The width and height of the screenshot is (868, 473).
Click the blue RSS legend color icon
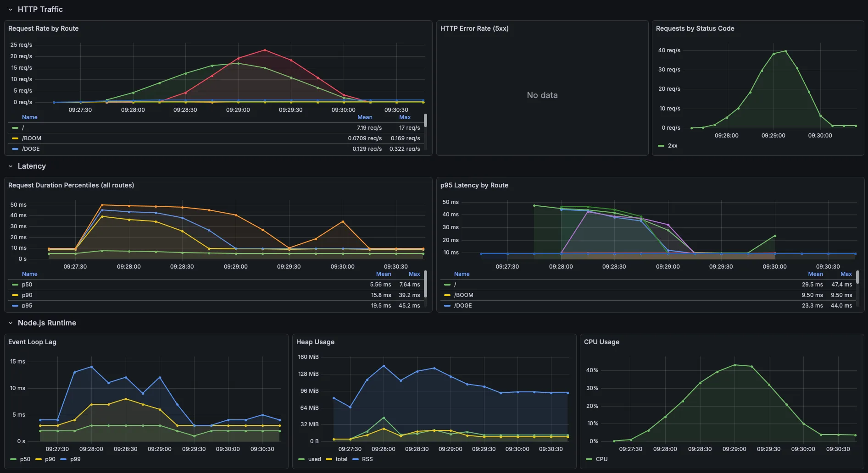(x=356, y=459)
